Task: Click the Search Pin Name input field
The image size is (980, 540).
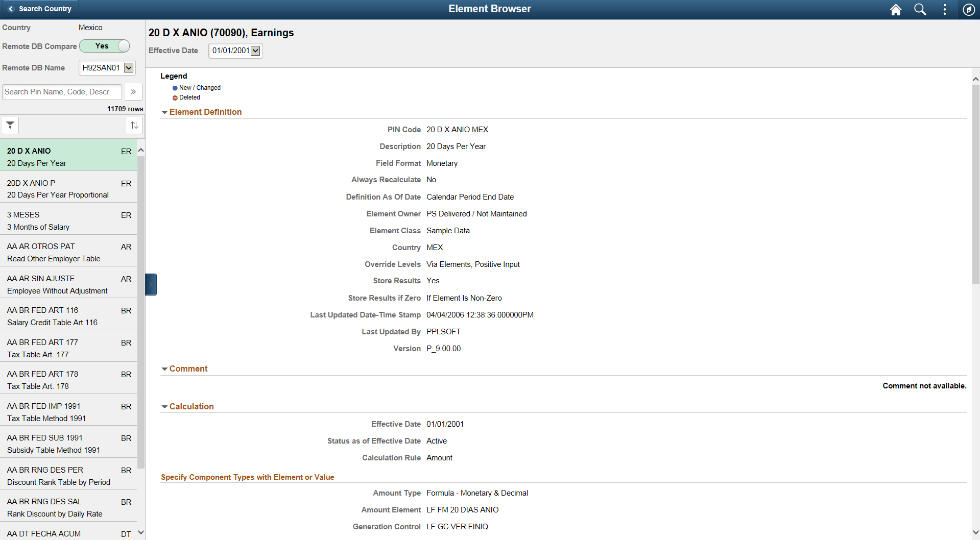Action: (x=61, y=92)
